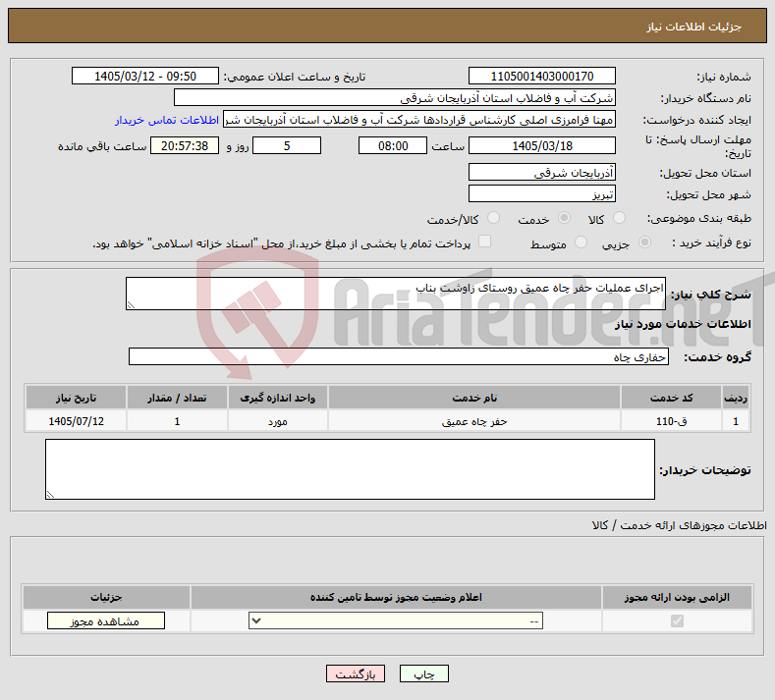775x700 pixels.
Task: Click the مورد unit cell
Action: (277, 421)
